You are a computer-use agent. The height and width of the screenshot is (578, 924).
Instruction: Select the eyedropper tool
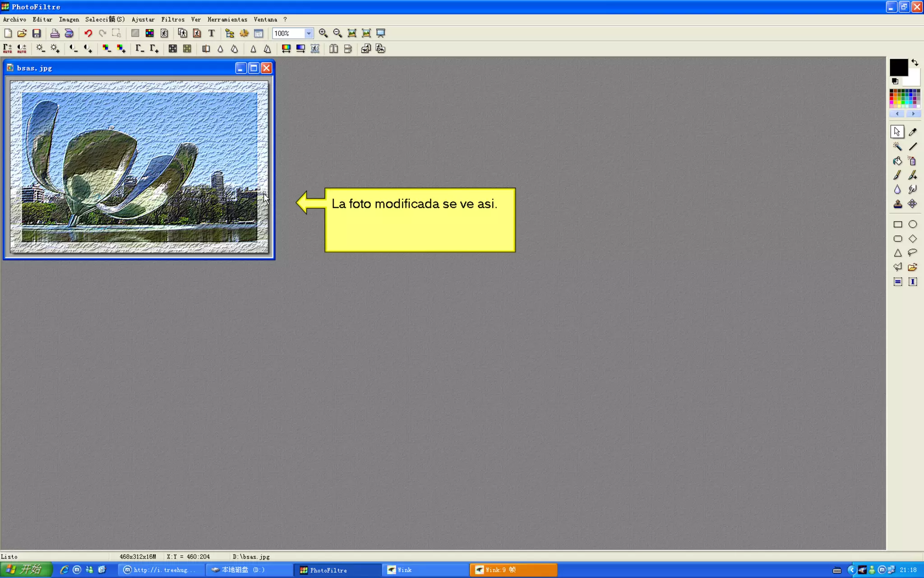tap(912, 132)
